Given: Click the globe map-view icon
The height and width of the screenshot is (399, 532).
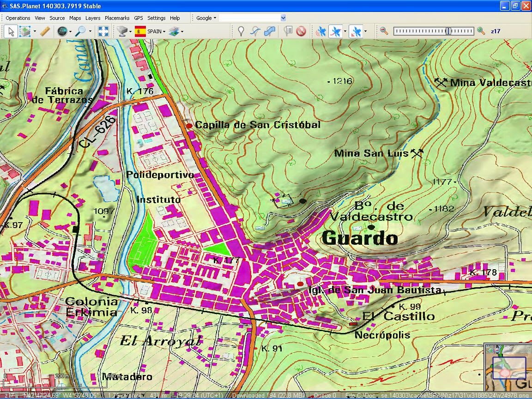Looking at the screenshot, I should 62,31.
